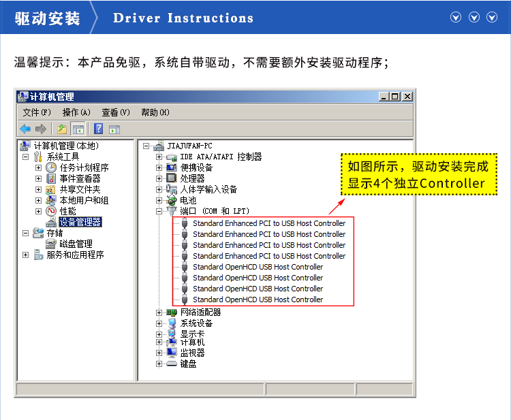Expand the IDE ATA/ATAPI controllers node
Image resolution: width=511 pixels, height=420 pixels.
pyautogui.click(x=159, y=157)
